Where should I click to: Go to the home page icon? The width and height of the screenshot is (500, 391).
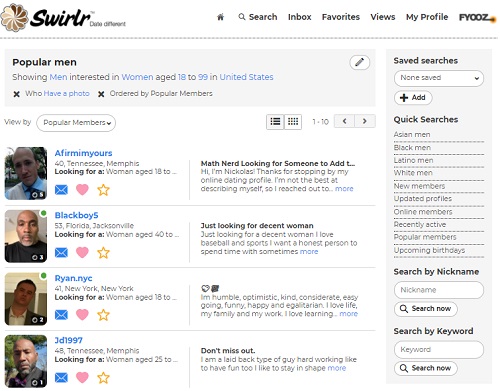[220, 17]
